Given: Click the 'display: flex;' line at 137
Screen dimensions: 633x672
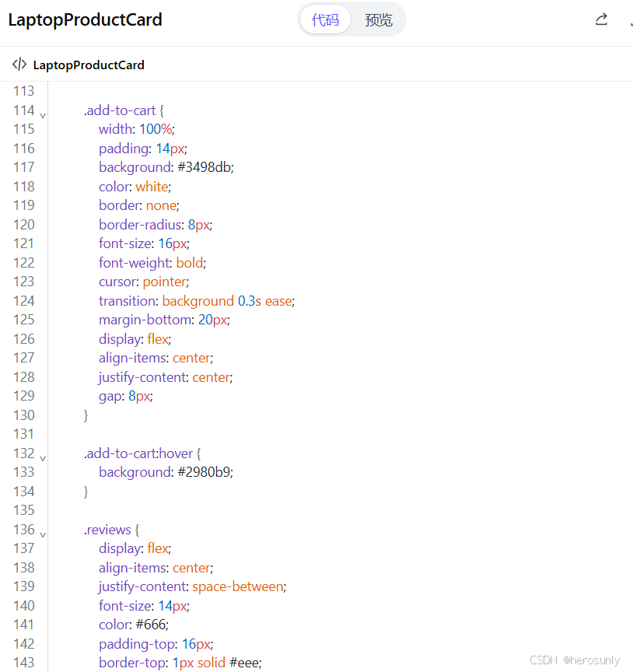Looking at the screenshot, I should pos(135,548).
